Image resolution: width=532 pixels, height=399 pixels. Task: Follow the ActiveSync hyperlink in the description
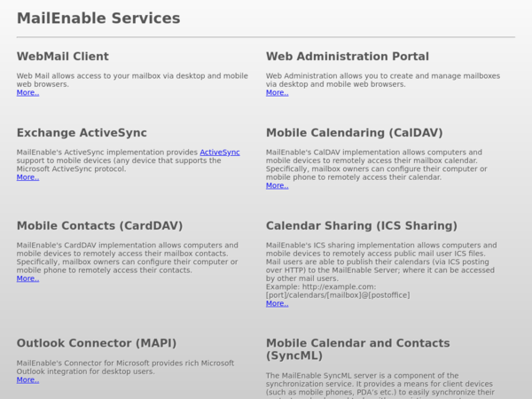point(220,153)
